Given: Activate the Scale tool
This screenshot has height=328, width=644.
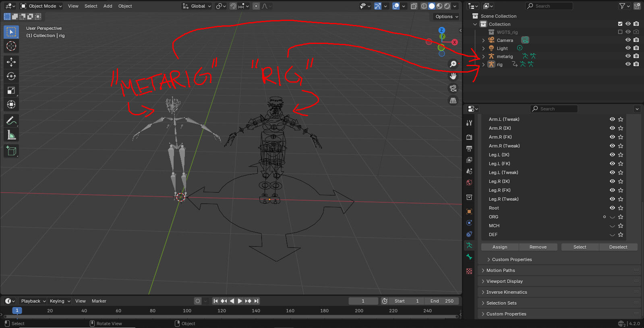Looking at the screenshot, I should click(11, 91).
